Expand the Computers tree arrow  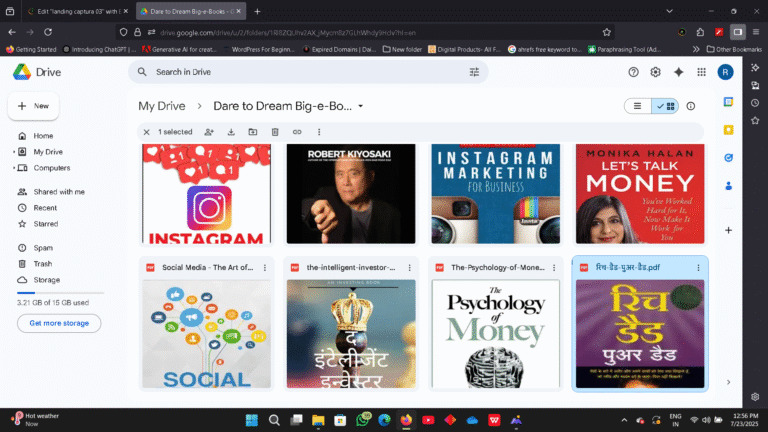14,168
